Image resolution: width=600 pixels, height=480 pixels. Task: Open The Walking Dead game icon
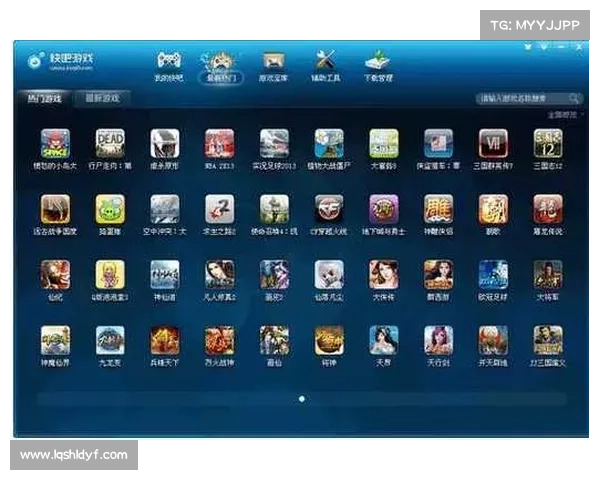[110, 144]
